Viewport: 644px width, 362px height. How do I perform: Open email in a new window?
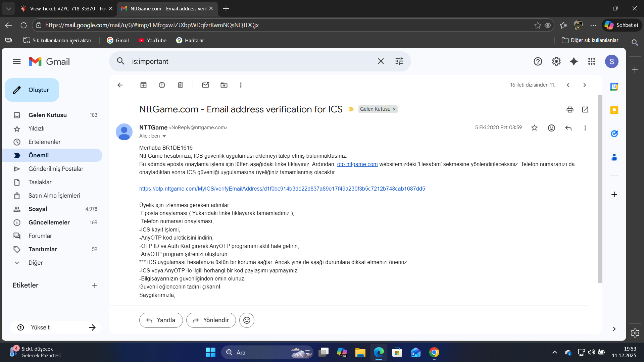click(585, 109)
